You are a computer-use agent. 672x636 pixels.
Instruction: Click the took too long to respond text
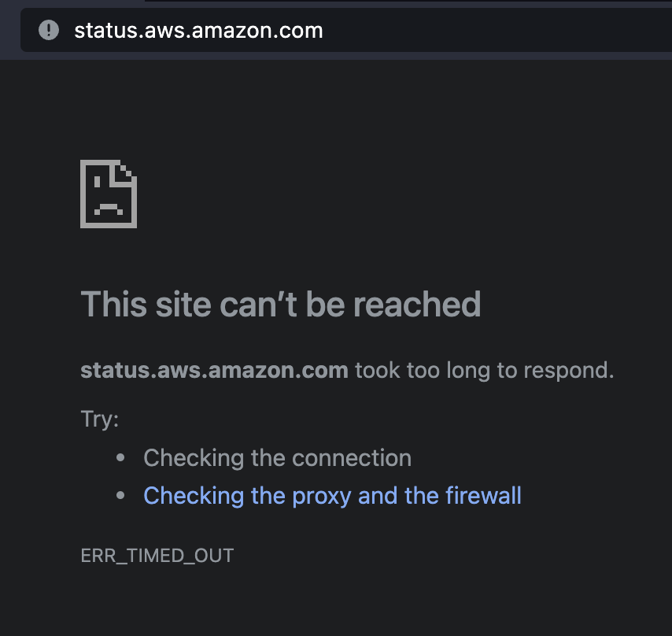(483, 370)
